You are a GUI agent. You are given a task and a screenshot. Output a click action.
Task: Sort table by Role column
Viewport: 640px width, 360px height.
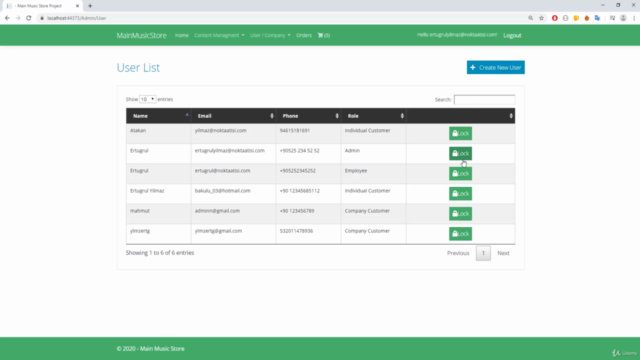point(374,116)
